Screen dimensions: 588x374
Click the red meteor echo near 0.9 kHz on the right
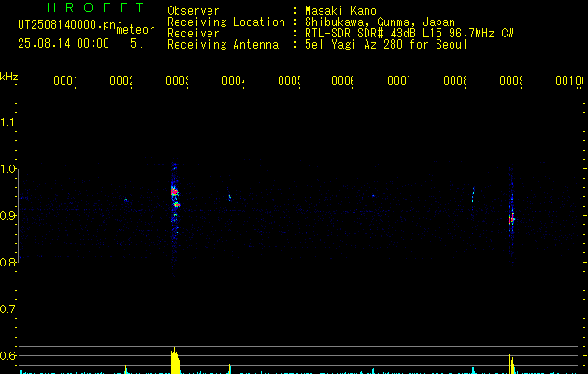pos(511,219)
